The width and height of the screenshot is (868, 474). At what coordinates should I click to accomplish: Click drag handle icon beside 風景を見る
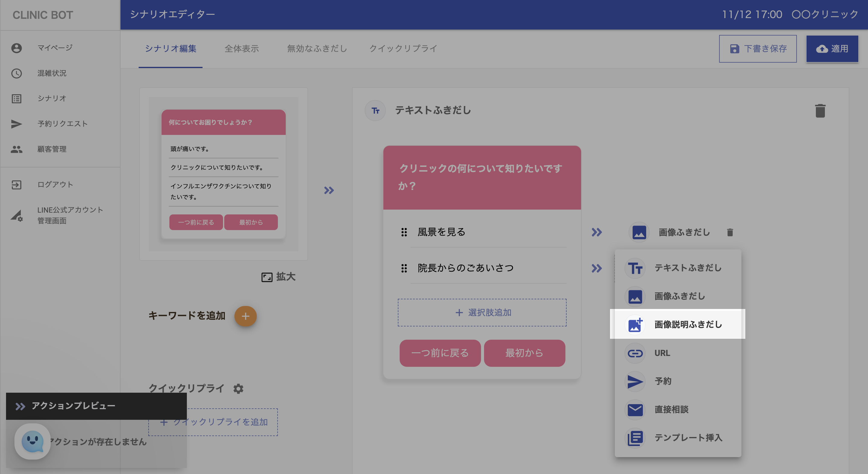pyautogui.click(x=404, y=232)
